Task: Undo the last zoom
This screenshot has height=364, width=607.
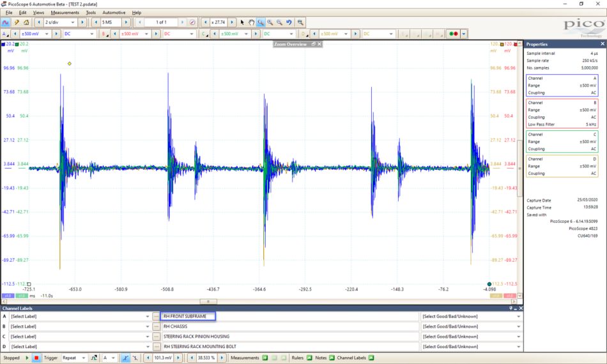Action: [x=289, y=22]
